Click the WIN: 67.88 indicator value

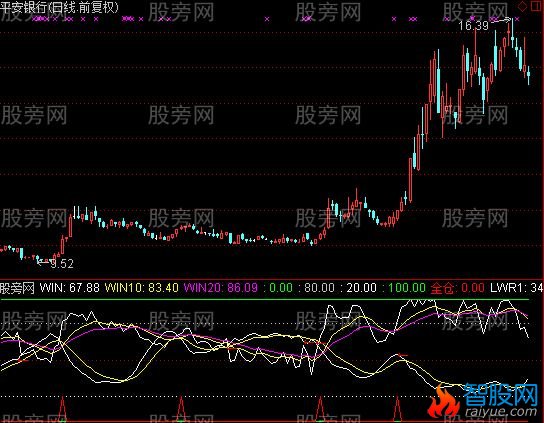coord(69,288)
